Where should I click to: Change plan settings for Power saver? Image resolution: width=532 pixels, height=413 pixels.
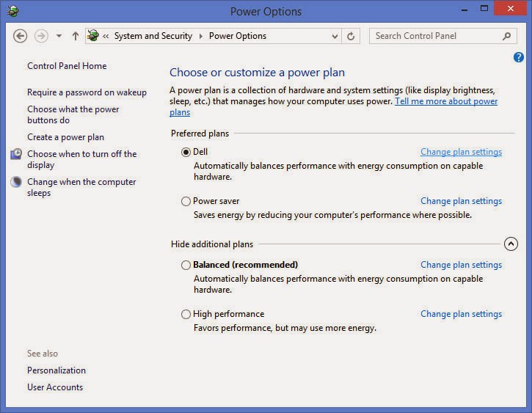461,201
